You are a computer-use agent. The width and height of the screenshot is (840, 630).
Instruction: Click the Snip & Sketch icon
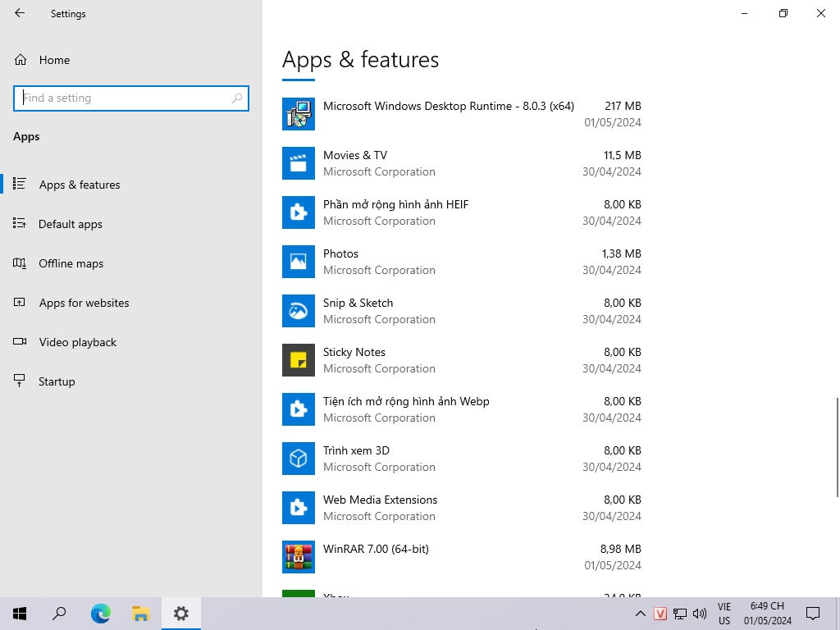pos(299,311)
